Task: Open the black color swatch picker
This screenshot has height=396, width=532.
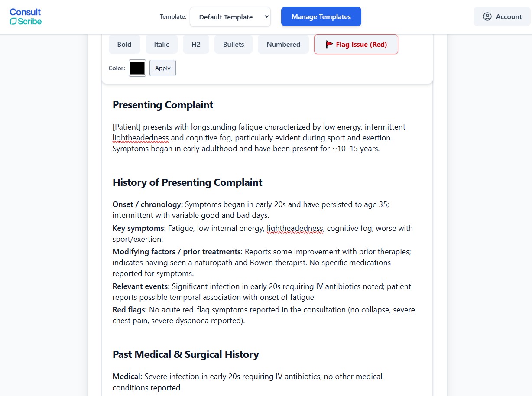Action: pyautogui.click(x=137, y=68)
